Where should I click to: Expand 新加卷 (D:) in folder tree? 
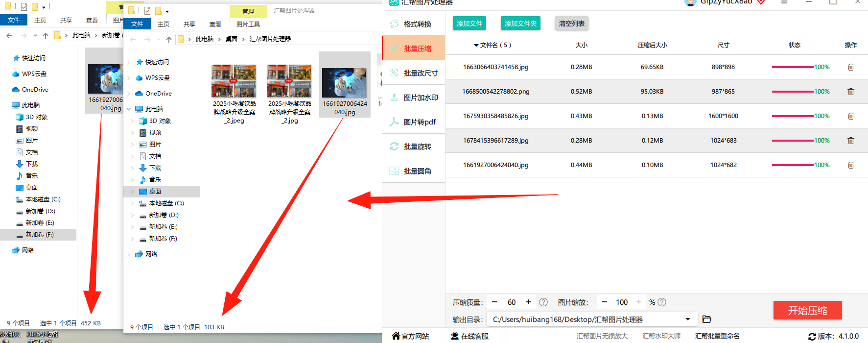coord(133,215)
